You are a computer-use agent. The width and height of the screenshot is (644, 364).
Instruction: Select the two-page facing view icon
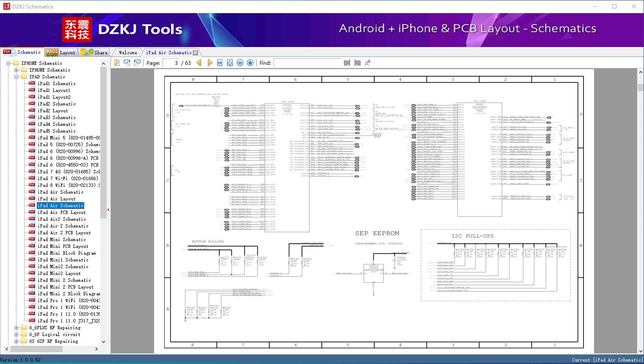tap(127, 62)
